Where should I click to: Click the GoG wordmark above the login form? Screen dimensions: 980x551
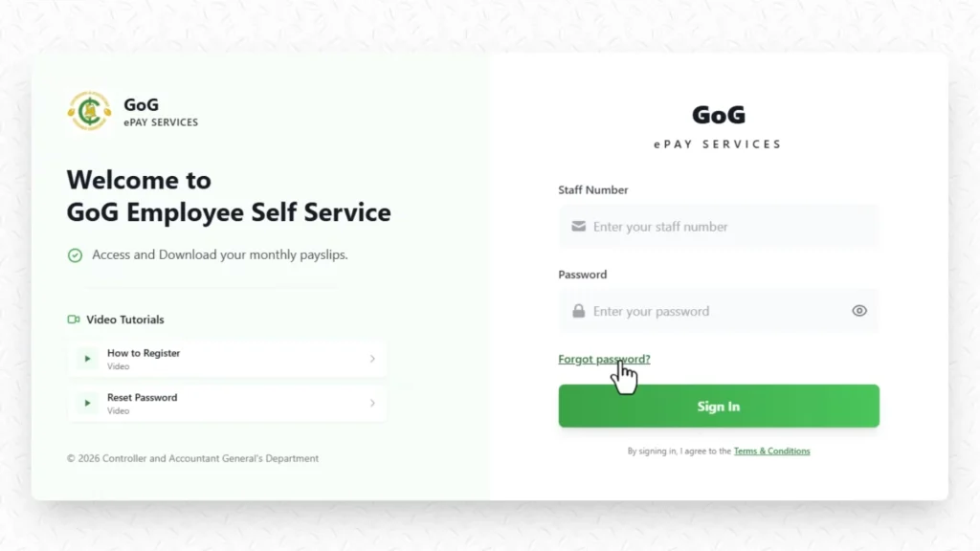click(718, 115)
